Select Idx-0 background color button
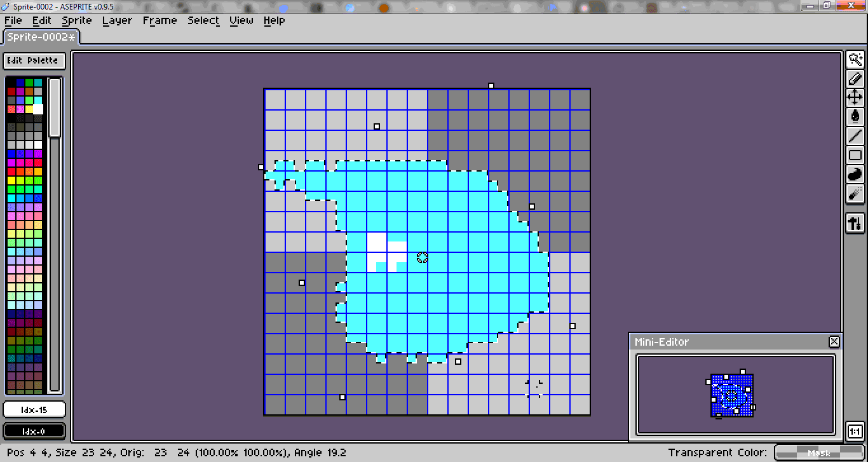This screenshot has height=462, width=868. [x=34, y=430]
